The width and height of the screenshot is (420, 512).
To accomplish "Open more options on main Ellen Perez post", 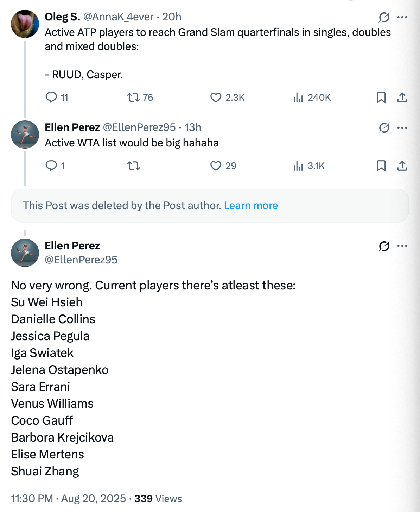I will click(x=402, y=246).
